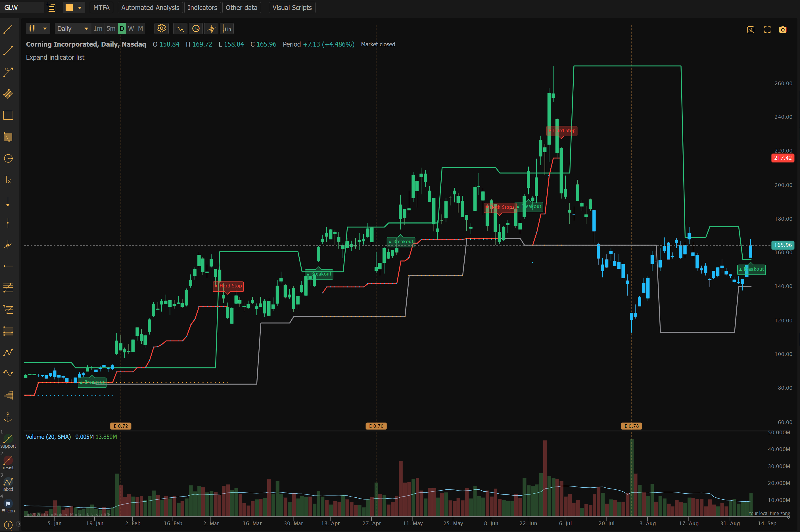Click the Both Stops signal label
The height and width of the screenshot is (532, 800).
(x=500, y=207)
